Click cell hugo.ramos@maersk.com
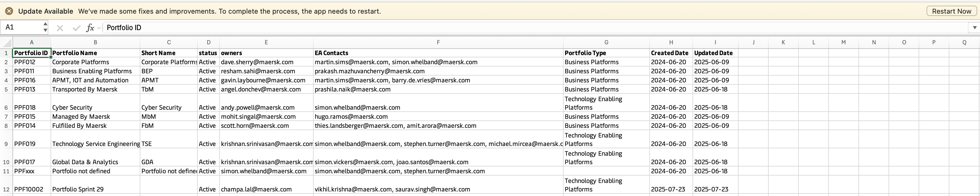 [x=438, y=116]
